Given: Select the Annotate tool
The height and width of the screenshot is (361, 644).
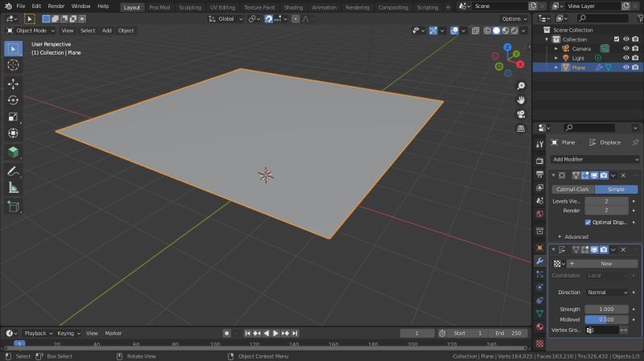Looking at the screenshot, I should [13, 171].
